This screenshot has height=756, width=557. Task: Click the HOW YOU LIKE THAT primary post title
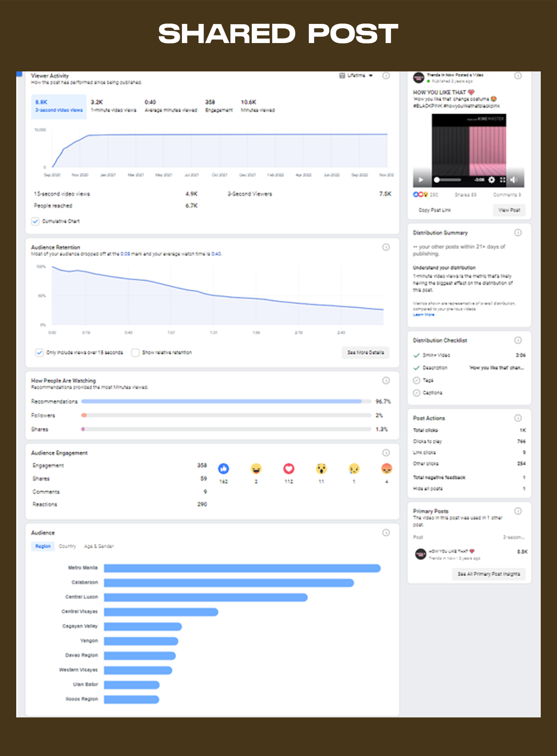click(452, 551)
